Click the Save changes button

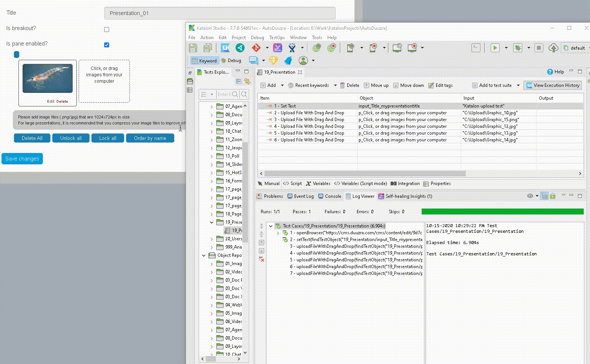(x=22, y=159)
